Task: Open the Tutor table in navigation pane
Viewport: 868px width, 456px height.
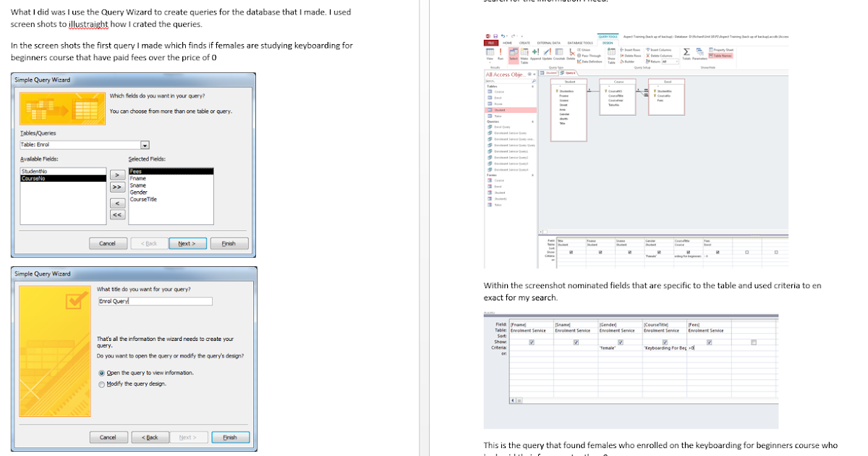Action: pos(511,116)
